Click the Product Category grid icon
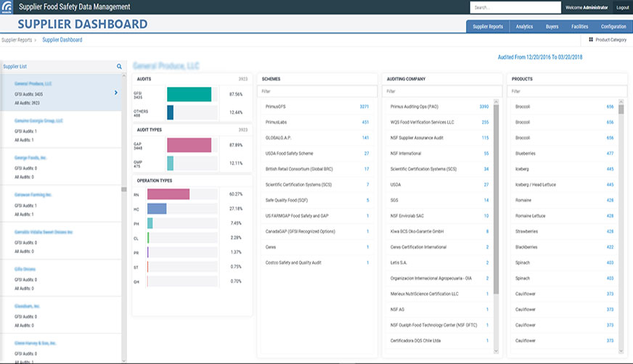Screen dimensions: 633x364 (x=591, y=40)
